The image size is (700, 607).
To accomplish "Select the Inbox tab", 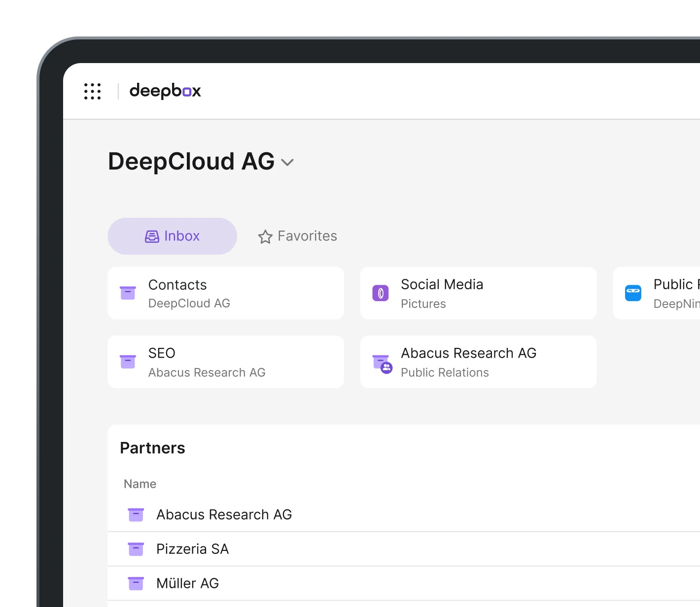I will [172, 236].
